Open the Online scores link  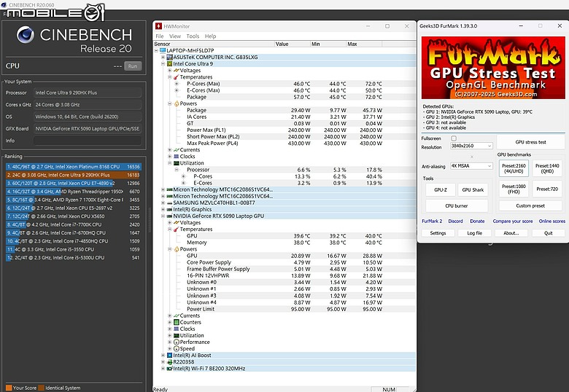(552, 221)
